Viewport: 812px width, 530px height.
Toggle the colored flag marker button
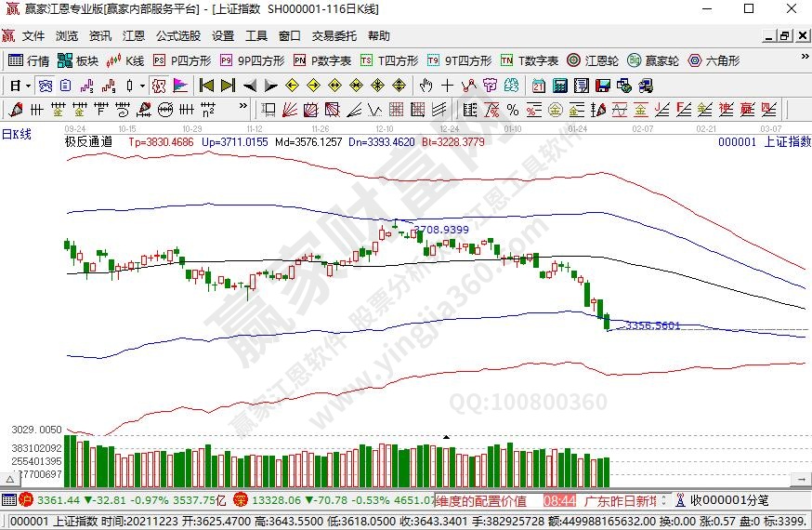(x=180, y=86)
